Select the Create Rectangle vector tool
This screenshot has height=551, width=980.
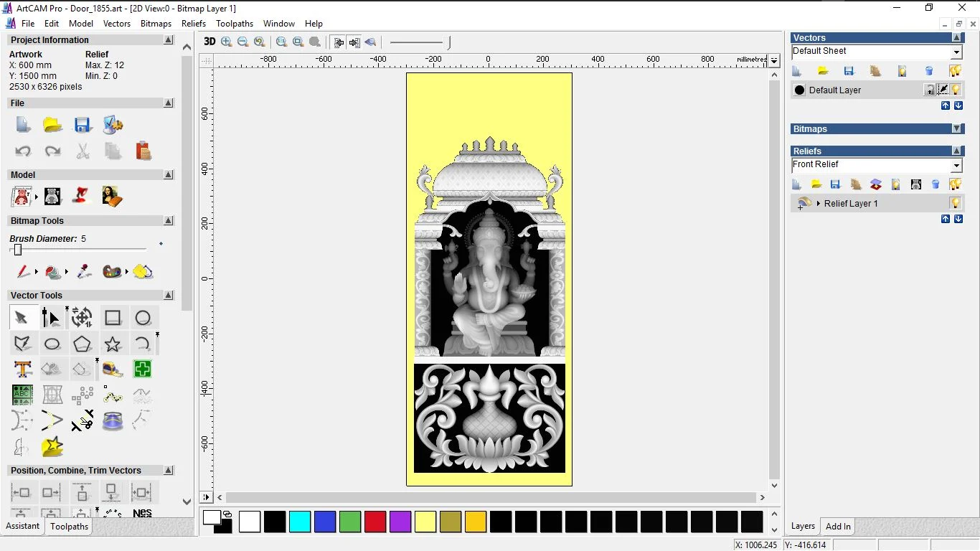[x=113, y=318]
